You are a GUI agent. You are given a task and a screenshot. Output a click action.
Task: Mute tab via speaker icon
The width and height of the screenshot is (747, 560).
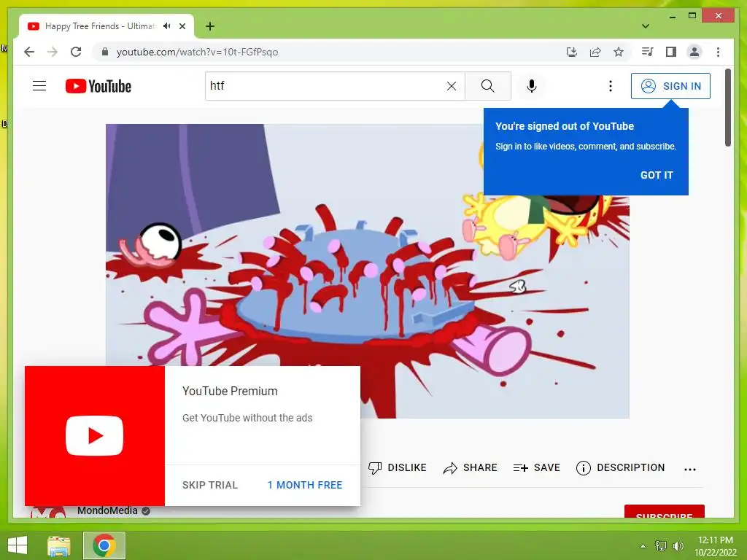pos(166,26)
